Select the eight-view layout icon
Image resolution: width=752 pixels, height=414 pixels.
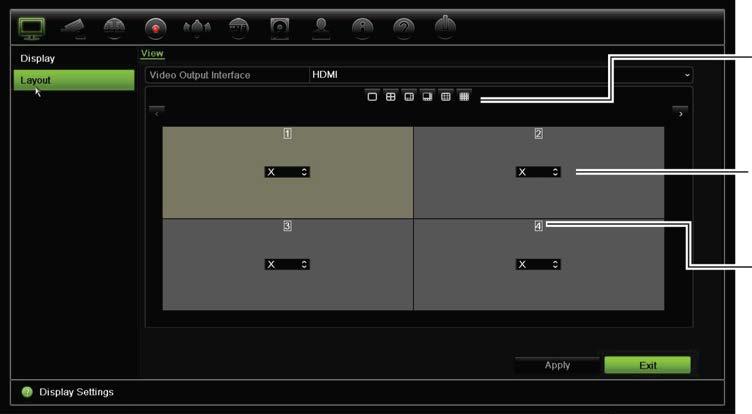tap(427, 96)
